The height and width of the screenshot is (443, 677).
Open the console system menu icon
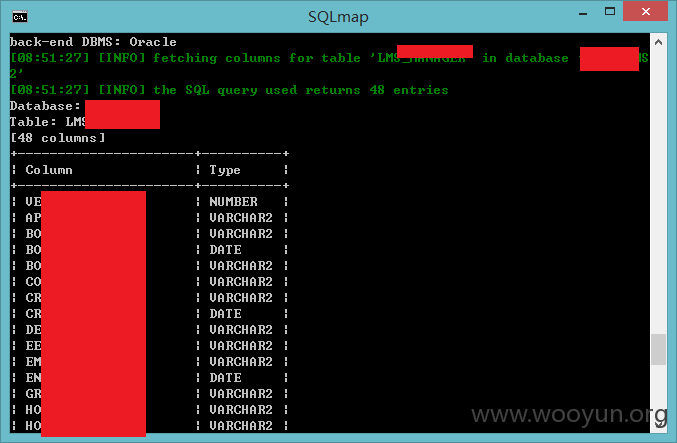[x=20, y=17]
